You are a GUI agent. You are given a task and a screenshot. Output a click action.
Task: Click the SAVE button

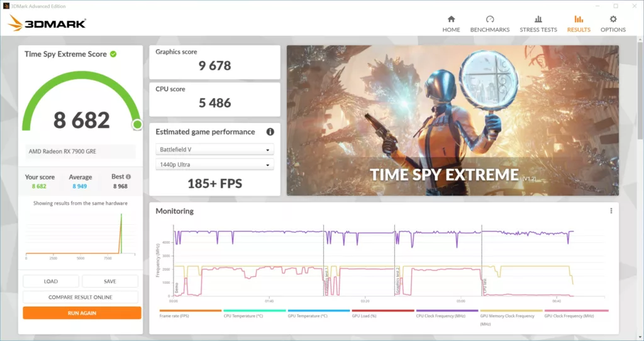(x=110, y=281)
